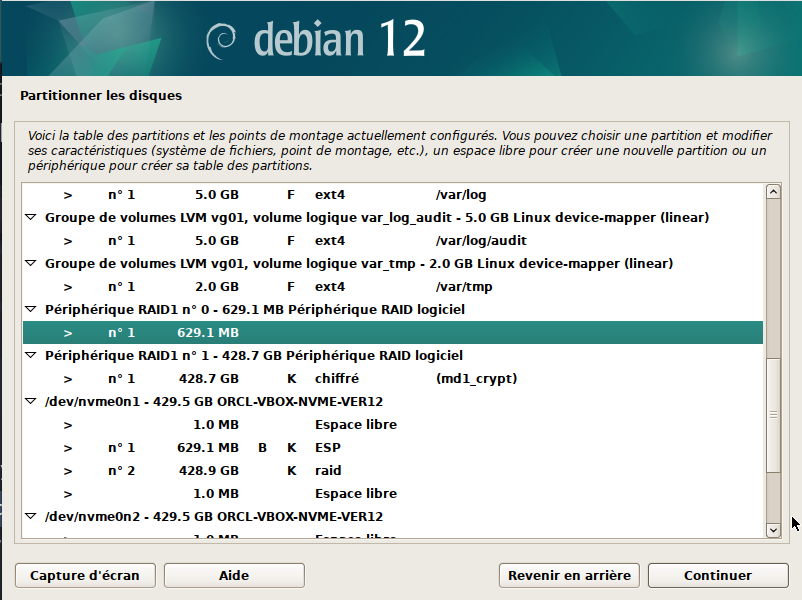Click the scrollbar down arrow
This screenshot has width=802, height=600.
(x=773, y=530)
